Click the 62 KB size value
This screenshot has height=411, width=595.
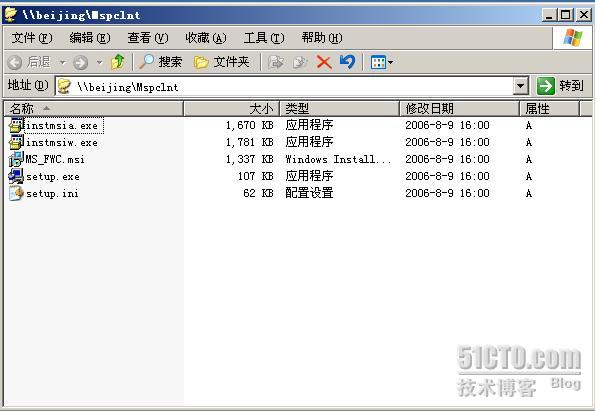[258, 193]
